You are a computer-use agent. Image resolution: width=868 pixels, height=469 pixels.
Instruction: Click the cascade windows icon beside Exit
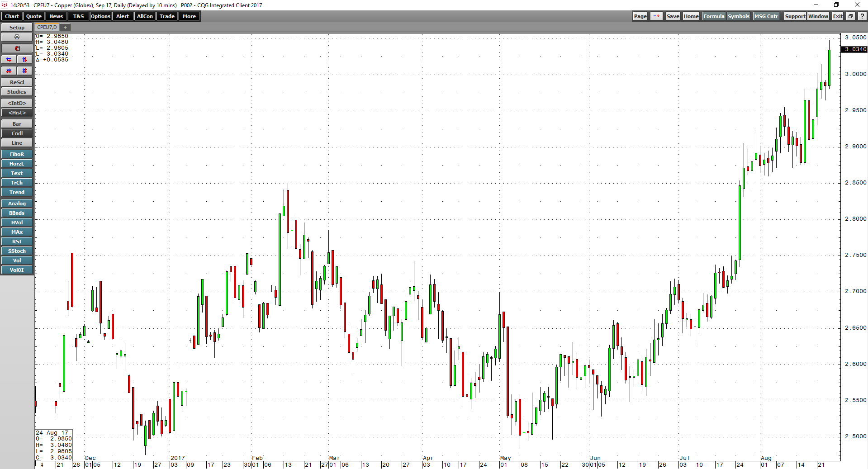coord(850,16)
